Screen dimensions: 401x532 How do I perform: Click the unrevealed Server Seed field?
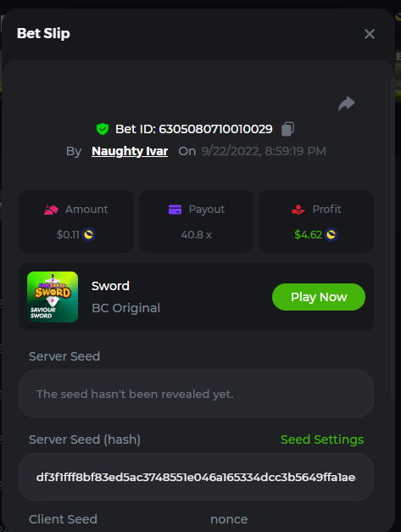[196, 394]
